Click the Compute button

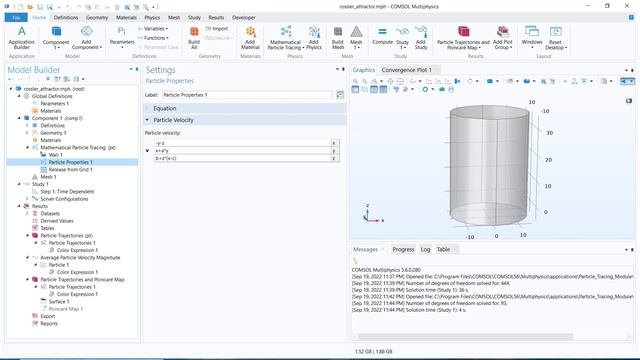click(382, 36)
